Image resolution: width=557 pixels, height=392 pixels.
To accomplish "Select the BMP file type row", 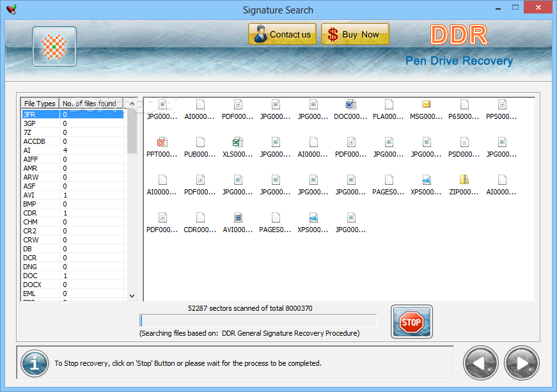I will click(x=73, y=204).
